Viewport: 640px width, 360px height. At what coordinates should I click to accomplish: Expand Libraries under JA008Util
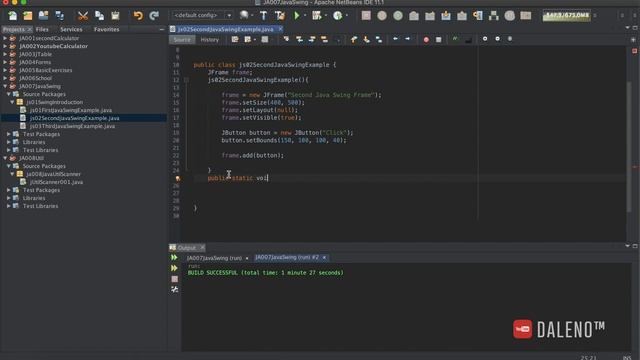point(9,198)
